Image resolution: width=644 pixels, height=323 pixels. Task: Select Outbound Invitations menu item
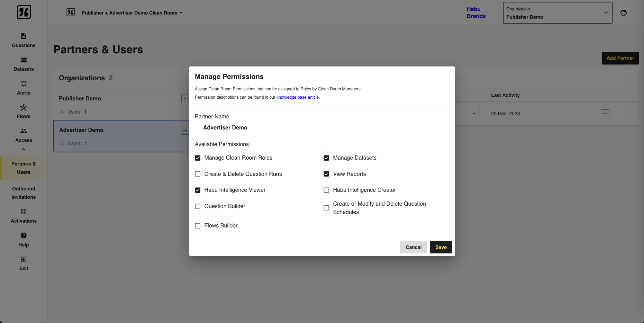point(24,193)
